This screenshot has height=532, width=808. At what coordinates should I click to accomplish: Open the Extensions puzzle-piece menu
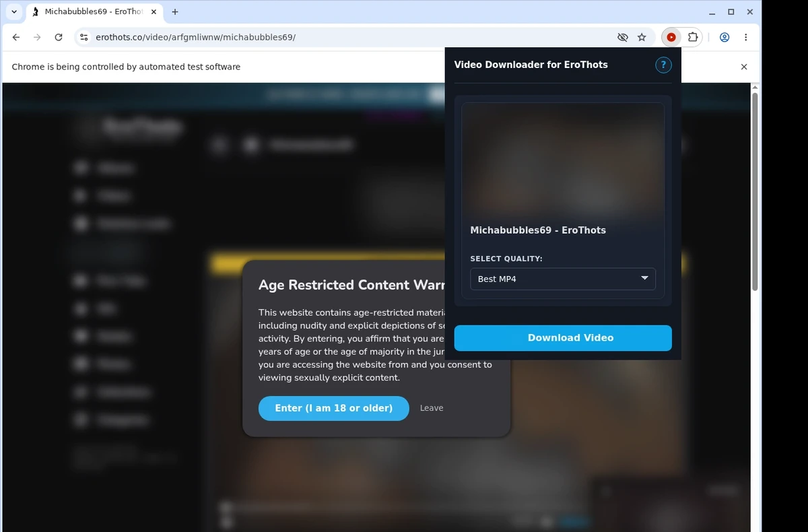(x=692, y=38)
